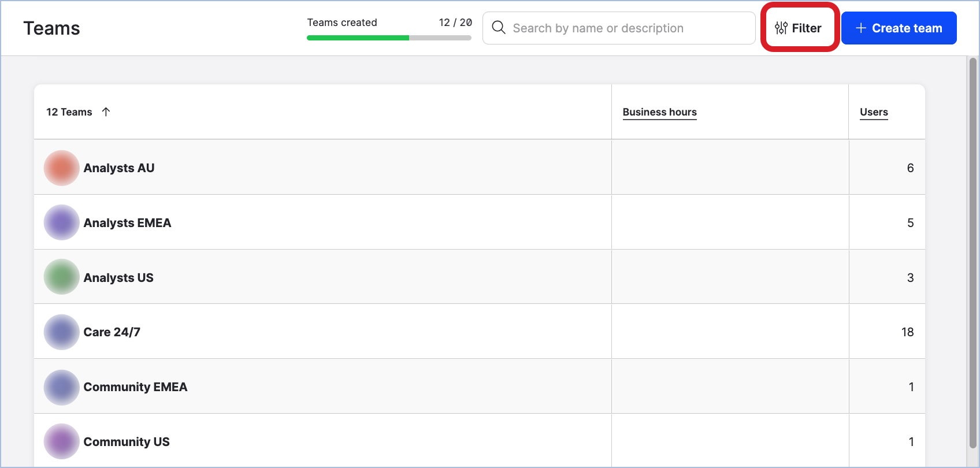The width and height of the screenshot is (980, 468).
Task: Click the 12 Teams column header
Action: point(69,112)
